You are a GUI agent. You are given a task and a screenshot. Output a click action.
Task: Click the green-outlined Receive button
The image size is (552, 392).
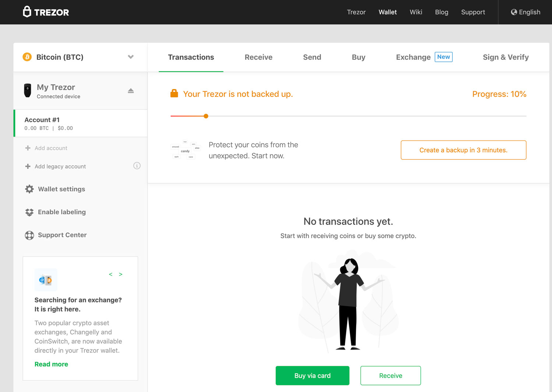[x=390, y=375]
